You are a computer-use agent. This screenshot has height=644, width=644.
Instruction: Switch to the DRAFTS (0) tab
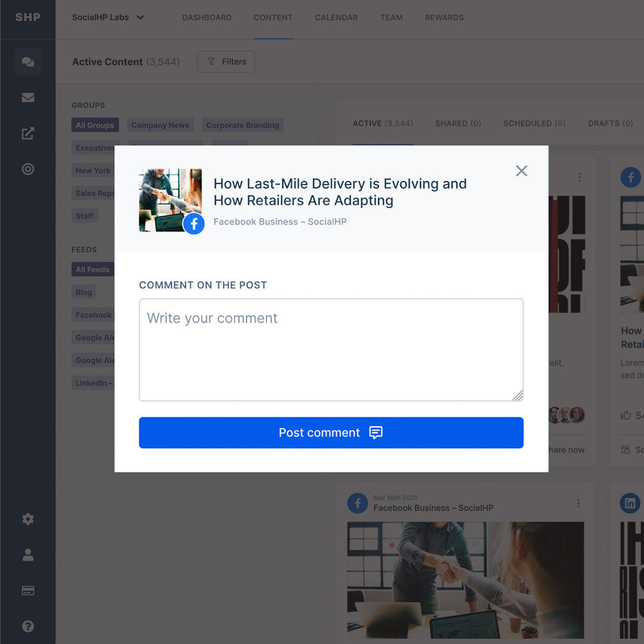pos(611,123)
